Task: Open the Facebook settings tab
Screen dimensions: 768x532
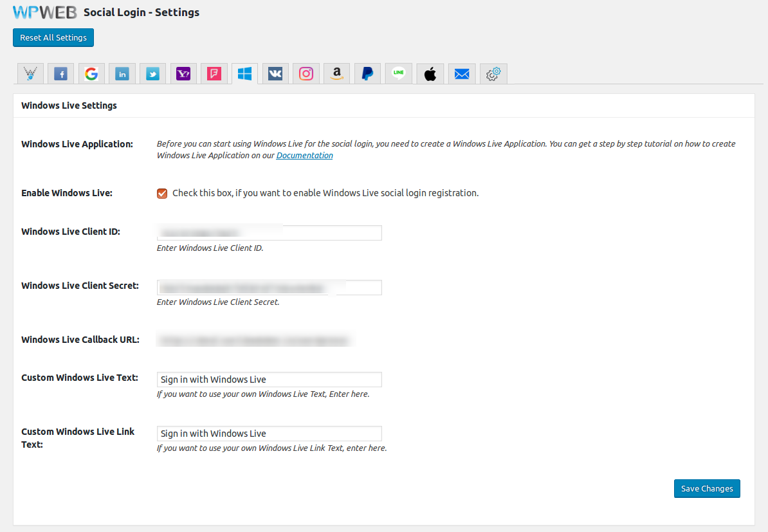Action: click(x=60, y=74)
